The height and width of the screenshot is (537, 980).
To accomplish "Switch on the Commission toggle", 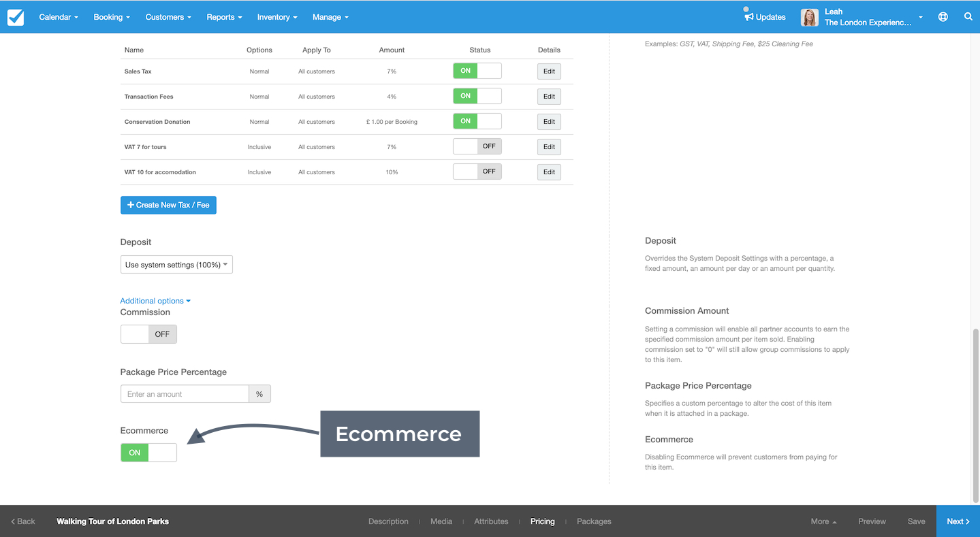I will coord(148,334).
